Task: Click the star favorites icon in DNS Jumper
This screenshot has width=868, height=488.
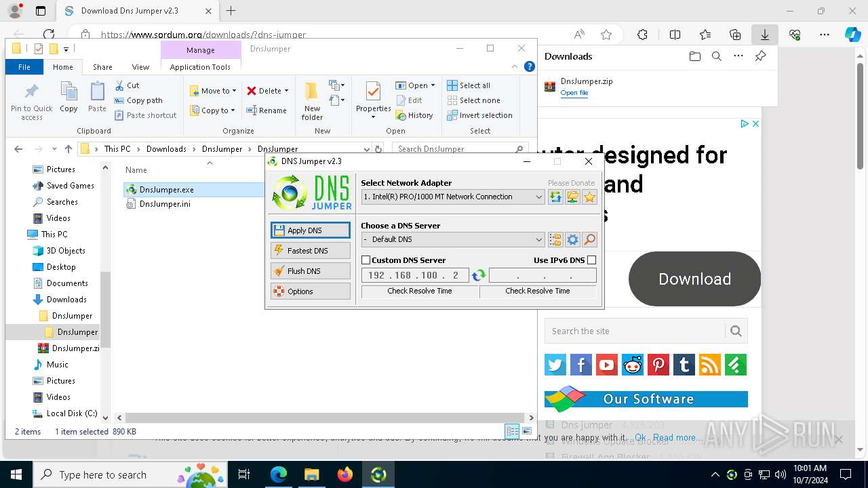Action: click(589, 197)
